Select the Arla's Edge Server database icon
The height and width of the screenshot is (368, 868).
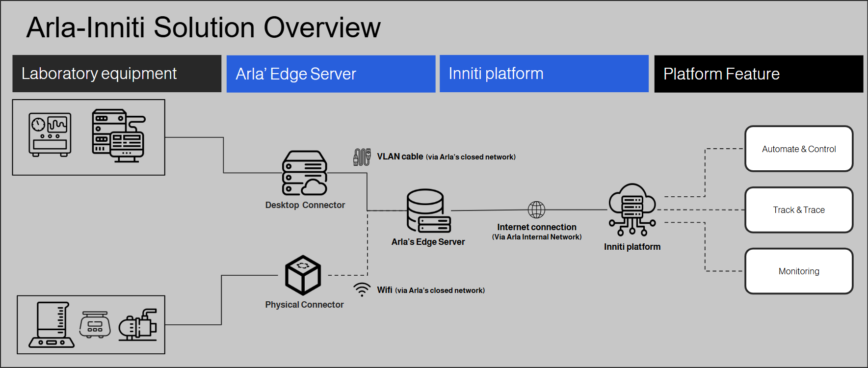coord(428,211)
